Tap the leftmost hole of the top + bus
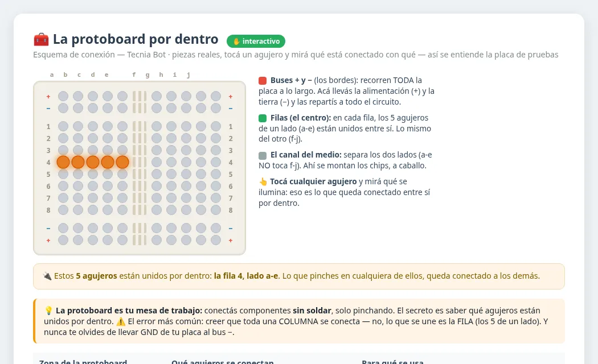The width and height of the screenshot is (598, 364). 63,96
